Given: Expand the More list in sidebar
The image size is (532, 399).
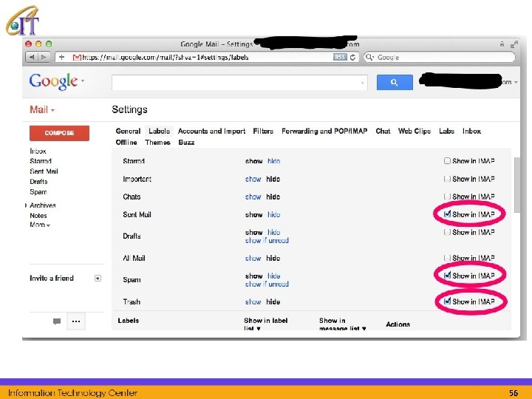Looking at the screenshot, I should (x=40, y=225).
